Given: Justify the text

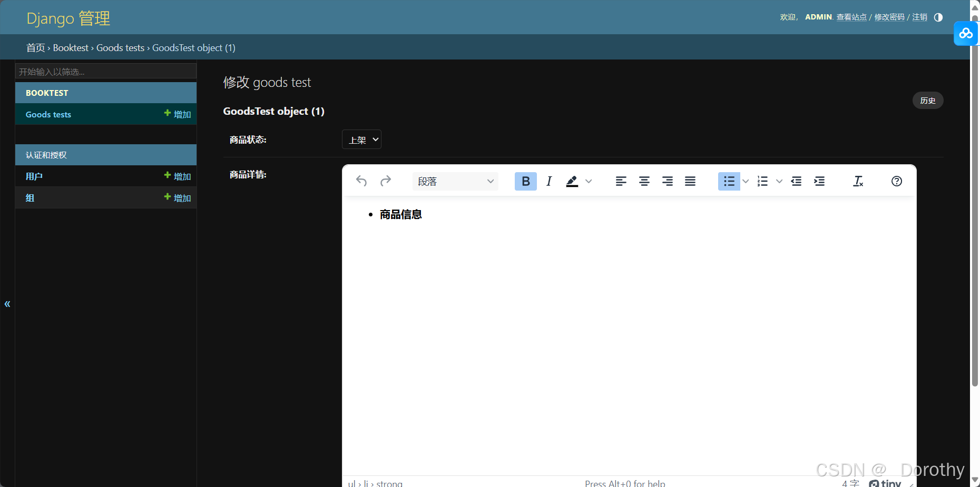Looking at the screenshot, I should (690, 181).
